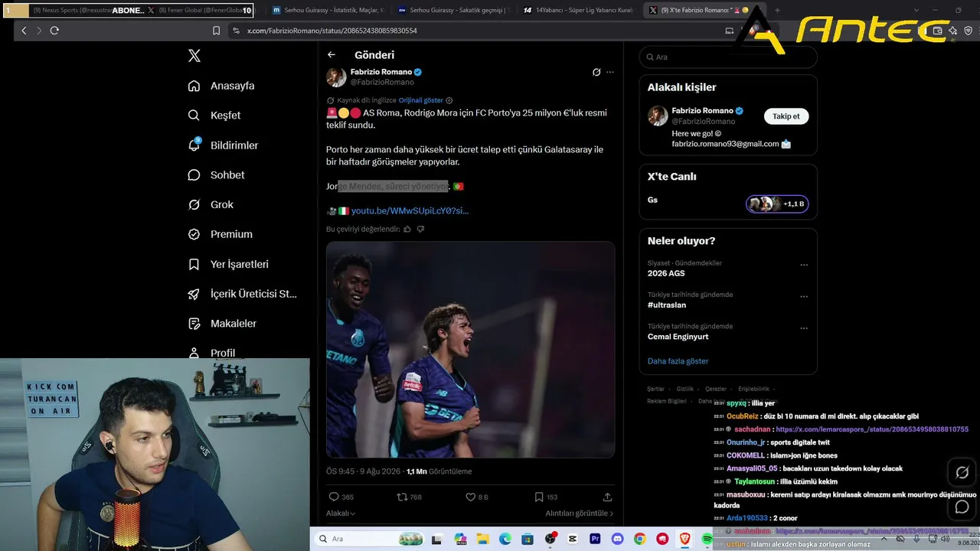Open the post's three-dot more menu
Image resolution: width=980 pixels, height=551 pixels.
[610, 72]
